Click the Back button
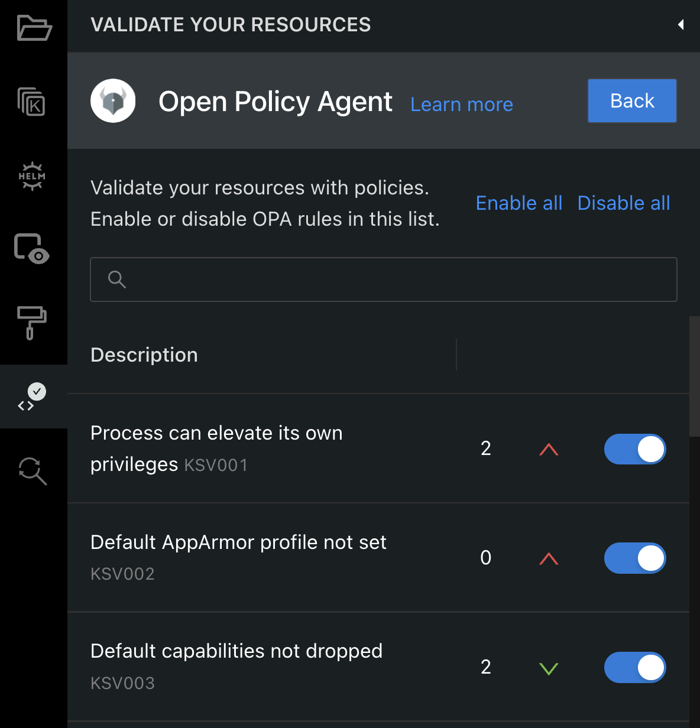This screenshot has height=728, width=700. tap(632, 101)
